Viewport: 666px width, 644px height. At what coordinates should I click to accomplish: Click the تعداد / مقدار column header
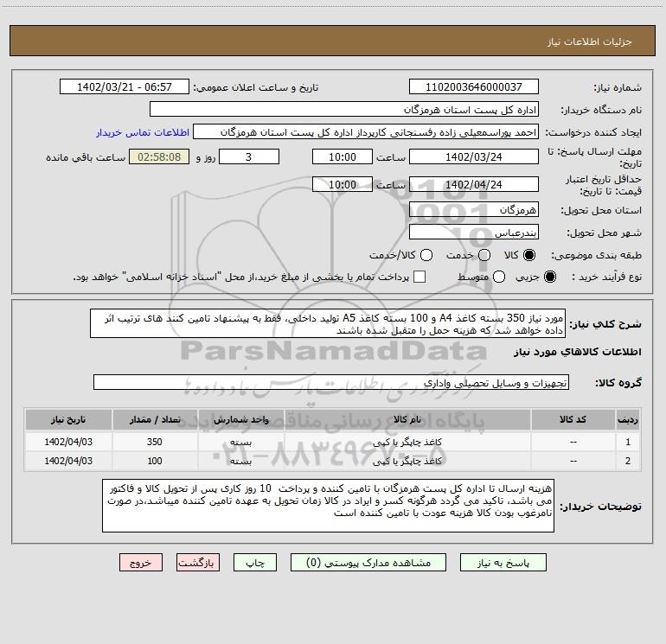click(155, 419)
